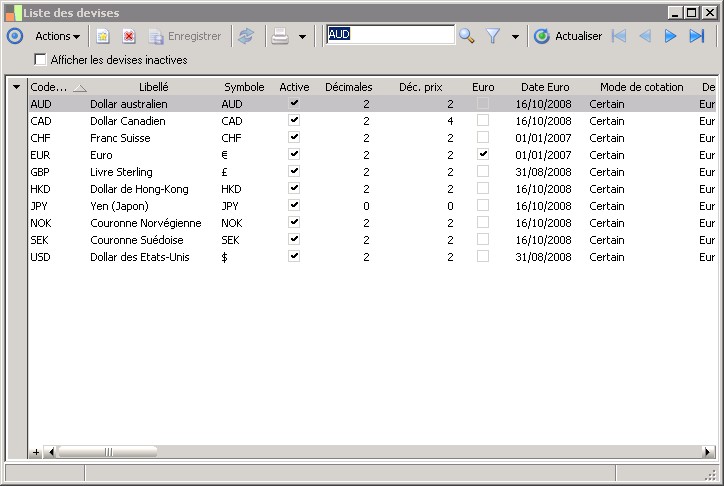This screenshot has height=486, width=724.
Task: Click the red delete icon in toolbar
Action: click(x=129, y=36)
